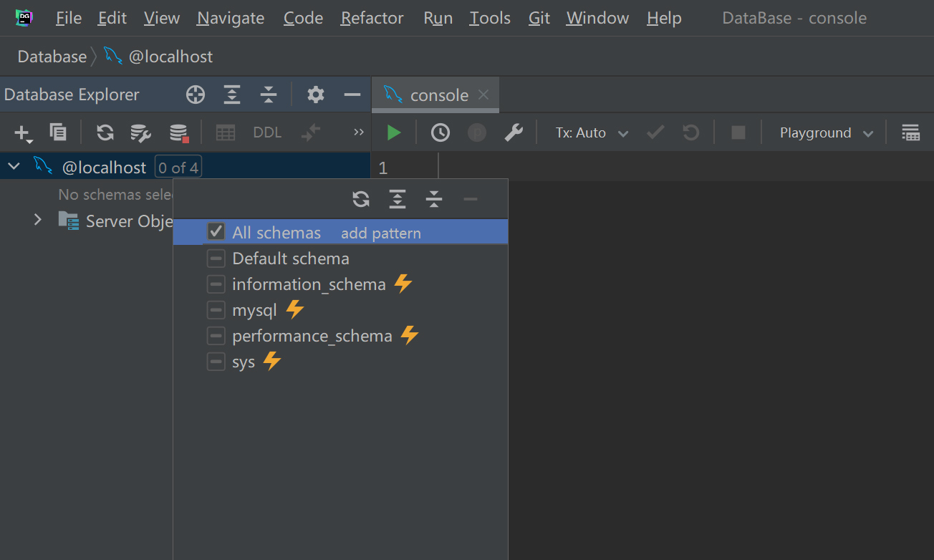This screenshot has width=934, height=560.
Task: Toggle in-editor results table icon
Action: (x=910, y=132)
